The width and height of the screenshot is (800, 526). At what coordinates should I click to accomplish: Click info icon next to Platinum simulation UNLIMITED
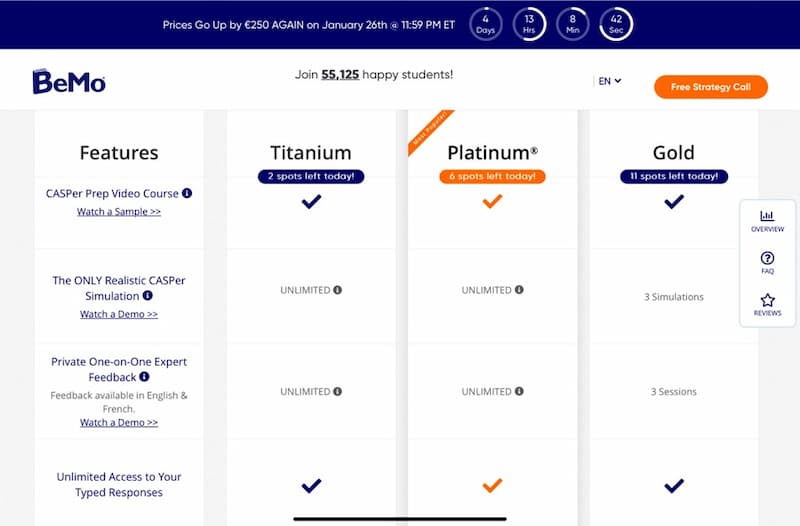point(519,290)
